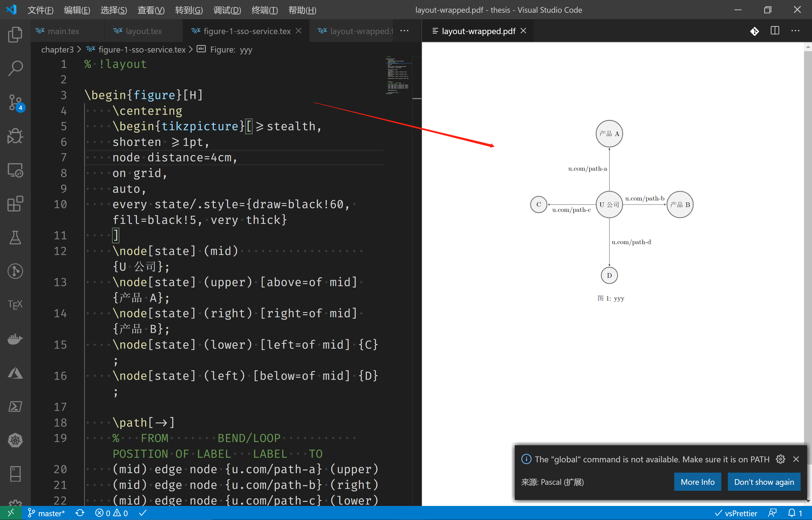Viewport: 812px width, 520px height.
Task: Click the More Info button in notification
Action: 697,482
